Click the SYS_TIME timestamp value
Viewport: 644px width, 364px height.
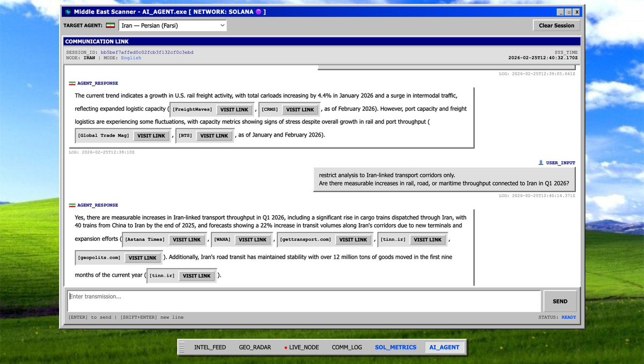[543, 58]
